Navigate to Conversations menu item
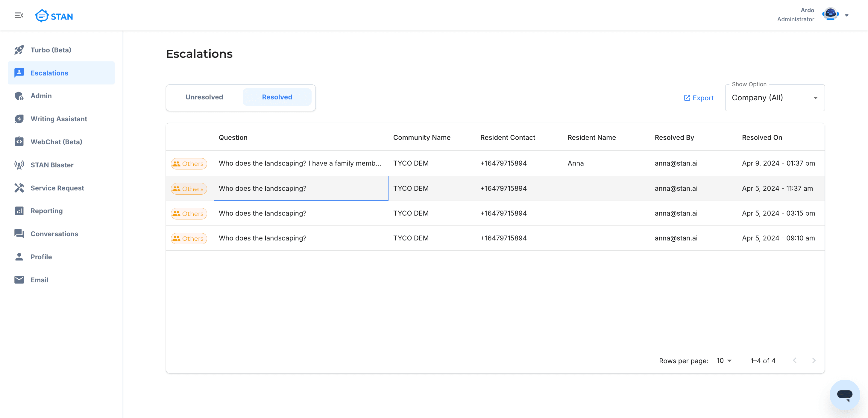Viewport: 868px width, 418px height. (x=61, y=234)
